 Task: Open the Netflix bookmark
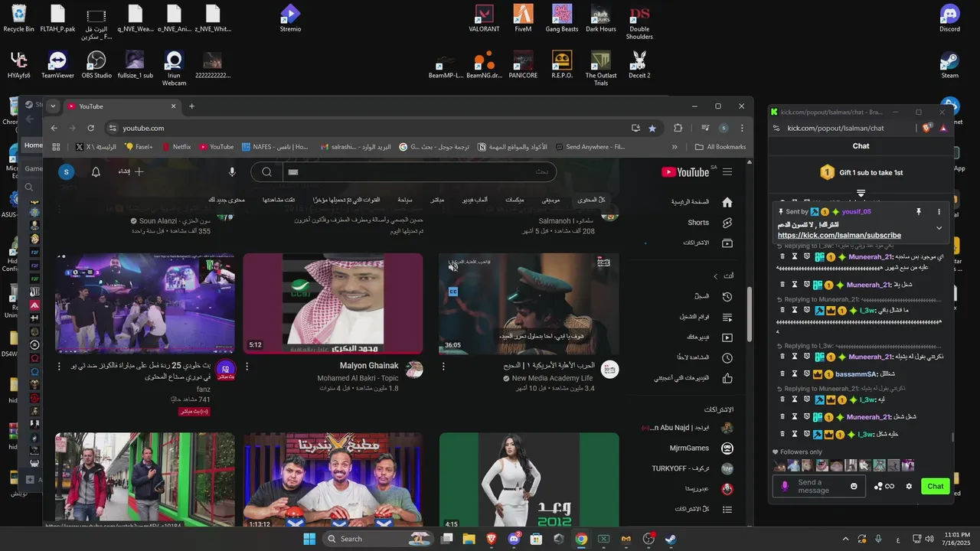177,147
